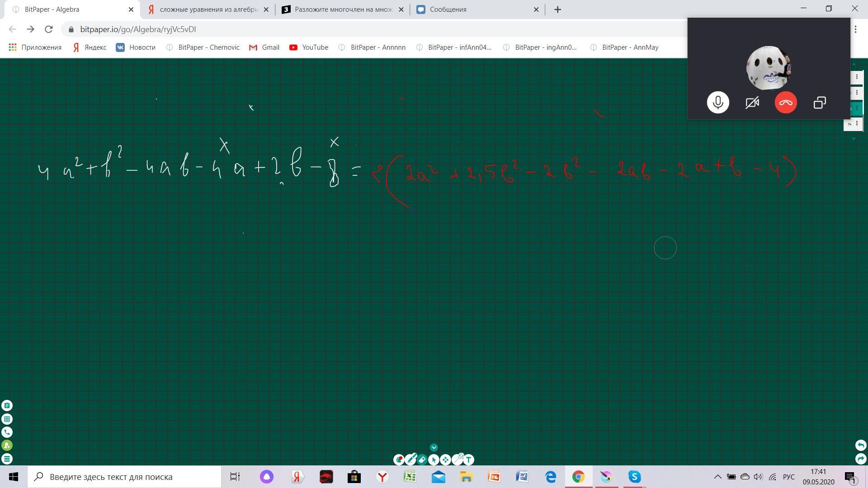Open options menu for page 14

[857, 123]
